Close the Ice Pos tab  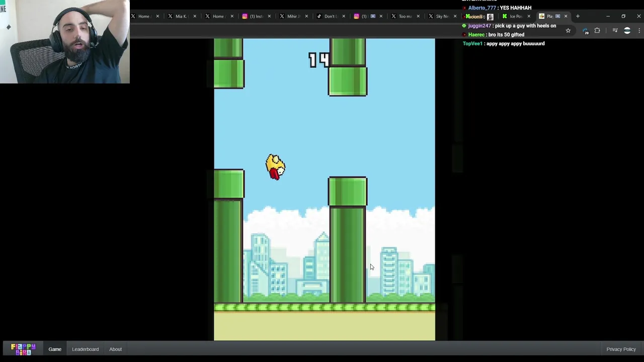click(x=528, y=16)
